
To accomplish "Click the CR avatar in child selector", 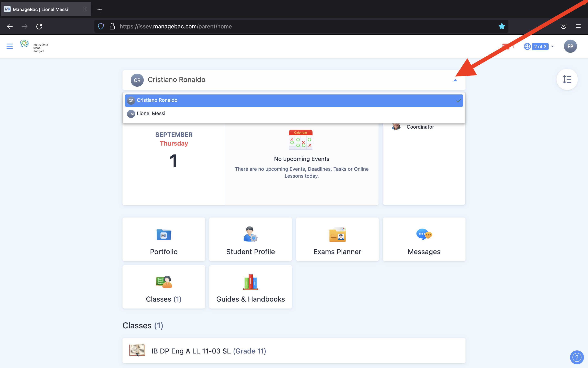I will [137, 80].
